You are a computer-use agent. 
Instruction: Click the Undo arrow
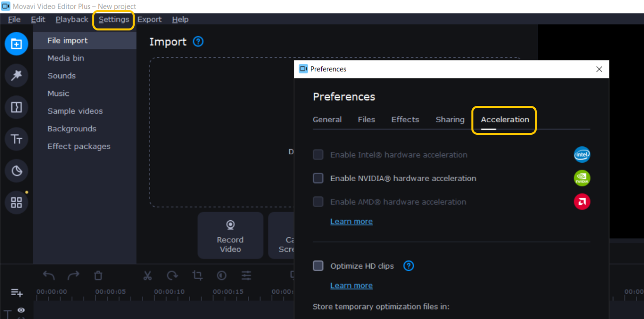point(48,275)
